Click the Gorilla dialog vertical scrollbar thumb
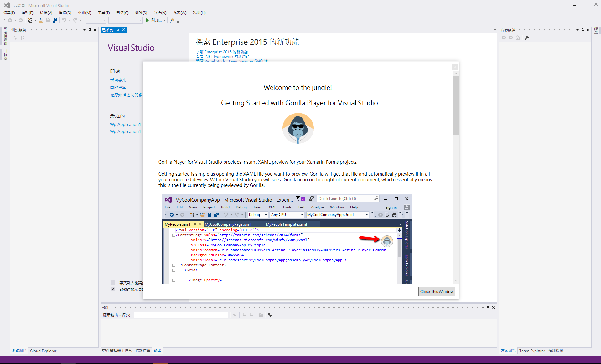The height and width of the screenshot is (364, 601). pyautogui.click(x=456, y=105)
